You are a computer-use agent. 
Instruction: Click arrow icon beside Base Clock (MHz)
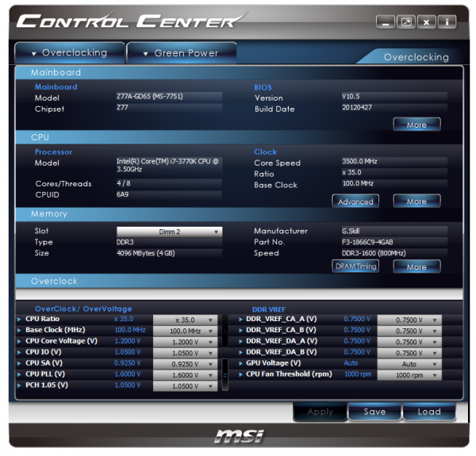tap(19, 331)
